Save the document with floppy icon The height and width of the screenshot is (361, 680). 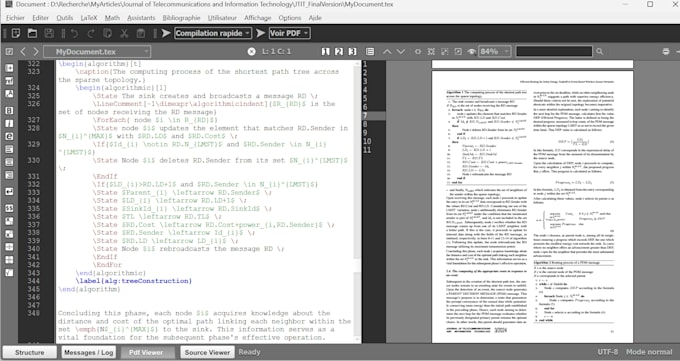[x=49, y=33]
